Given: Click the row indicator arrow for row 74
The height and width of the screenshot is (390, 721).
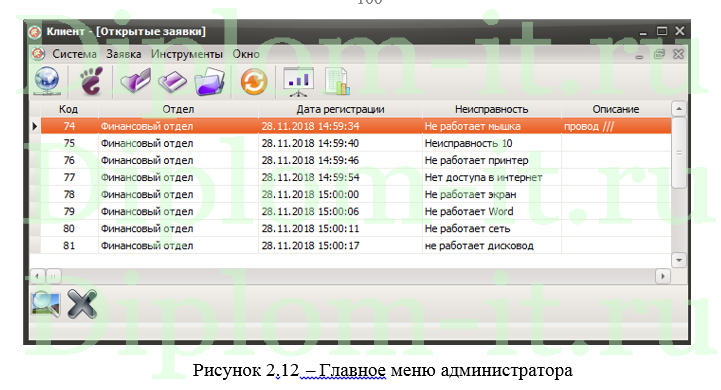Looking at the screenshot, I should point(35,126).
